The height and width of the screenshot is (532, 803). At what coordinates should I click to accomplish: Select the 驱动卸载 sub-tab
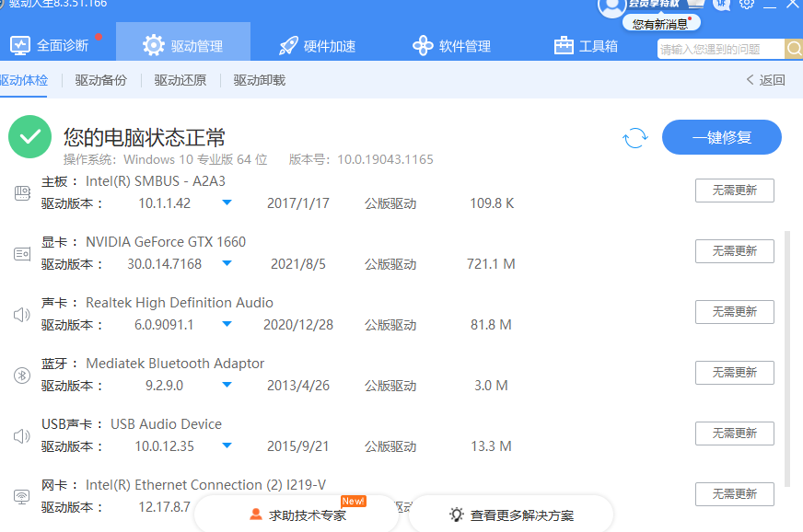point(260,80)
